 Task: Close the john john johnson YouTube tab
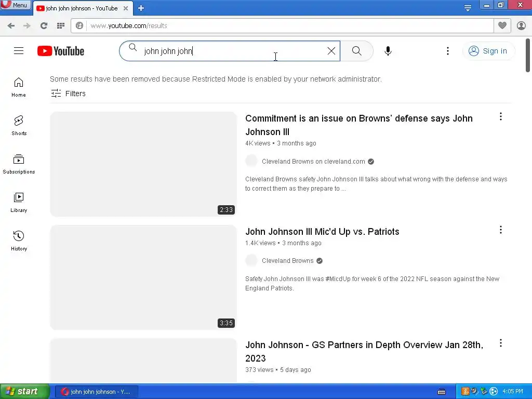tap(126, 8)
